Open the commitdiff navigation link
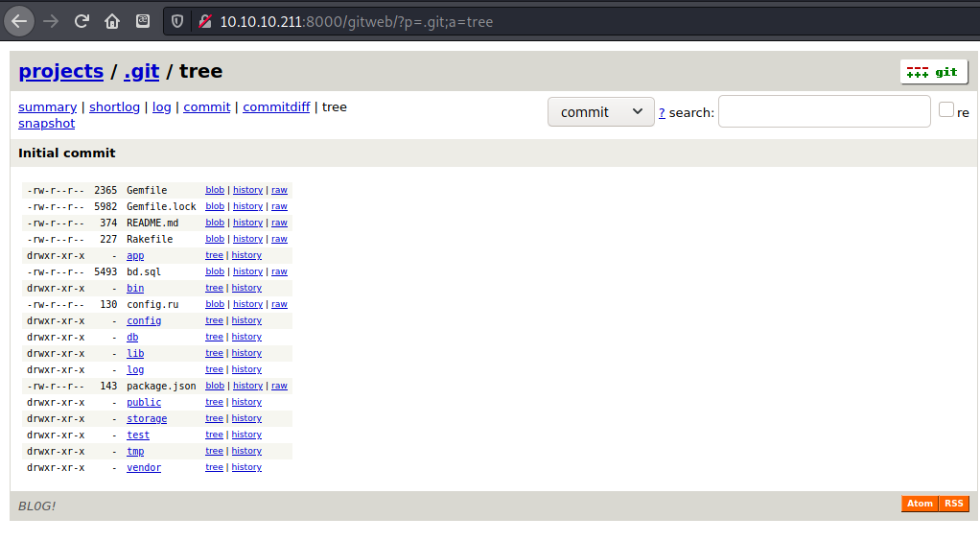 pos(276,106)
